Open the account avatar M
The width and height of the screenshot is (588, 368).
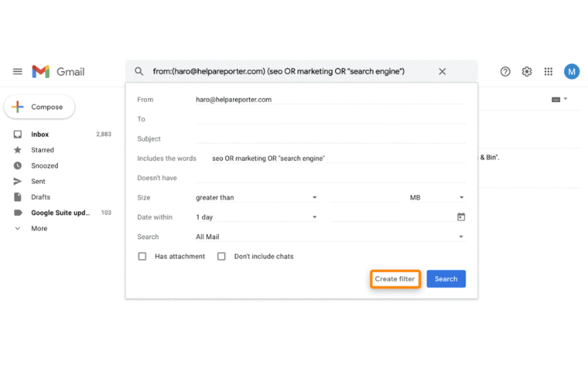[572, 71]
